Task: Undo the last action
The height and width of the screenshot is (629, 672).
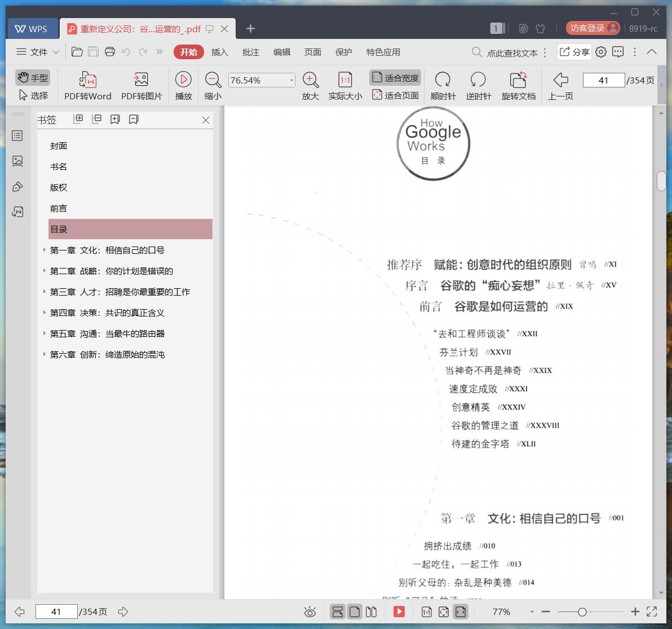Action: point(126,52)
